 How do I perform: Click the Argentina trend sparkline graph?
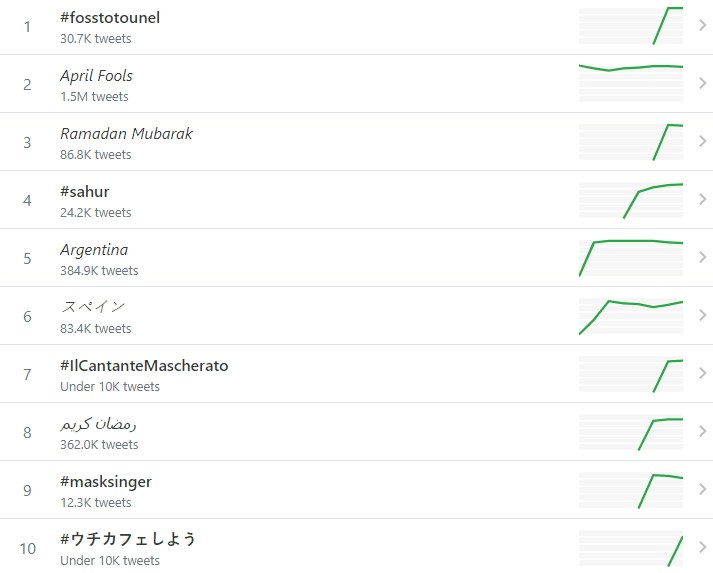tap(631, 258)
